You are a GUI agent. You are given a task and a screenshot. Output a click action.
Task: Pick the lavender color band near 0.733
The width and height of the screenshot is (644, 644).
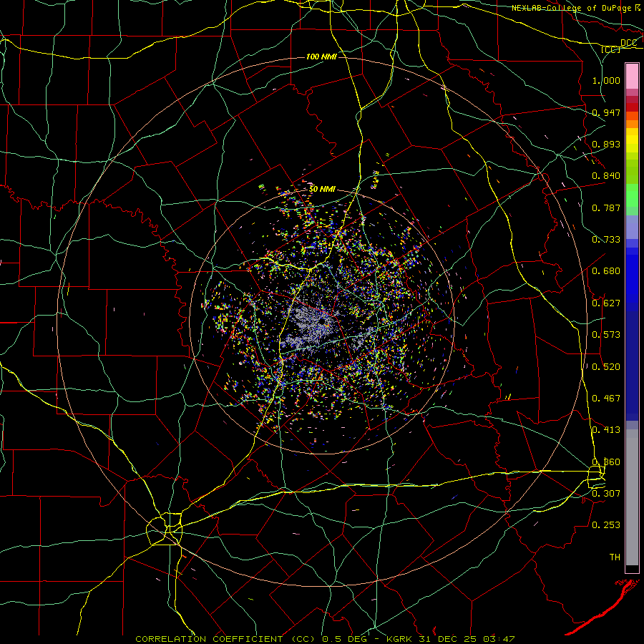click(632, 227)
